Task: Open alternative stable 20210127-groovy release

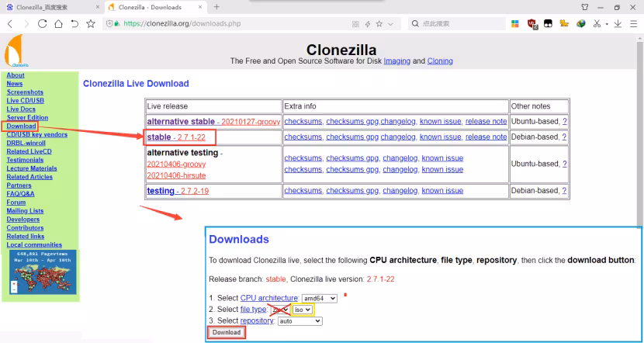Action: pyautogui.click(x=213, y=122)
